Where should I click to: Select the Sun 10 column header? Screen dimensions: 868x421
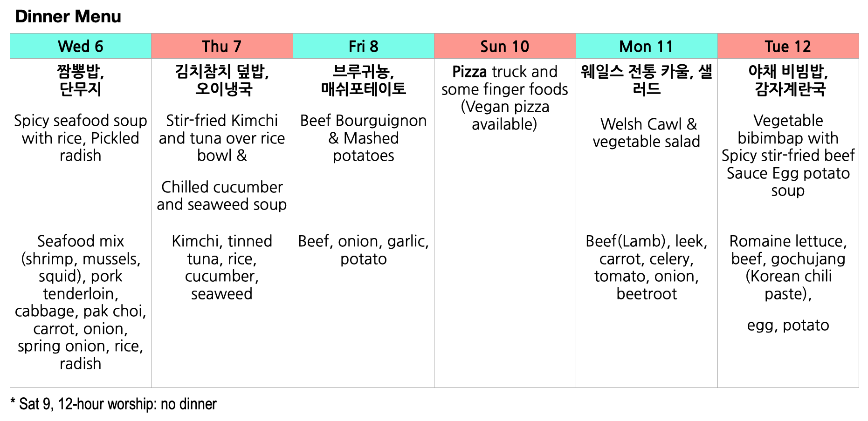click(x=505, y=46)
